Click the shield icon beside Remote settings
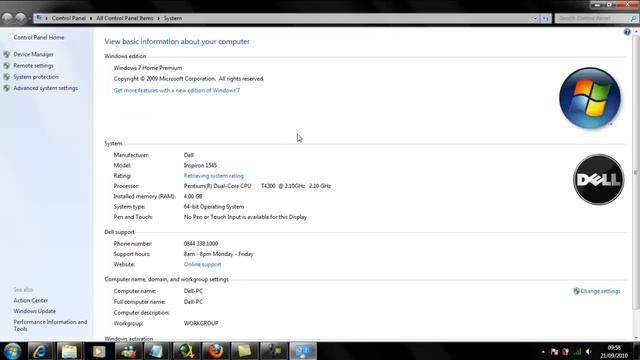 [7, 65]
